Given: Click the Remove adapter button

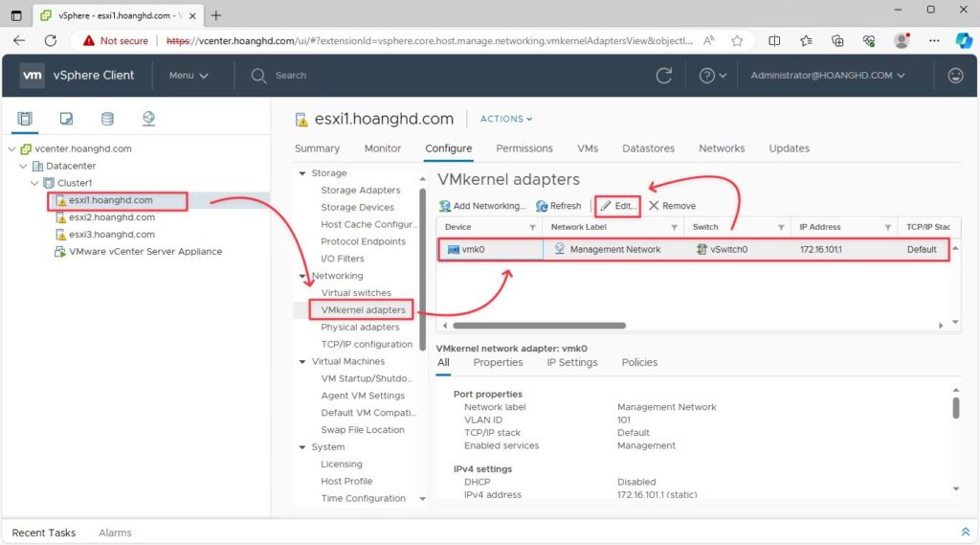Looking at the screenshot, I should 673,206.
